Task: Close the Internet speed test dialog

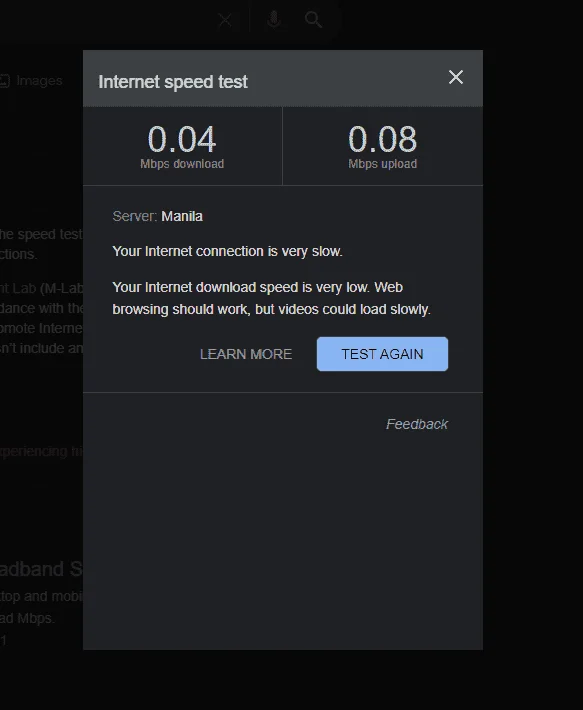Action: (x=455, y=77)
